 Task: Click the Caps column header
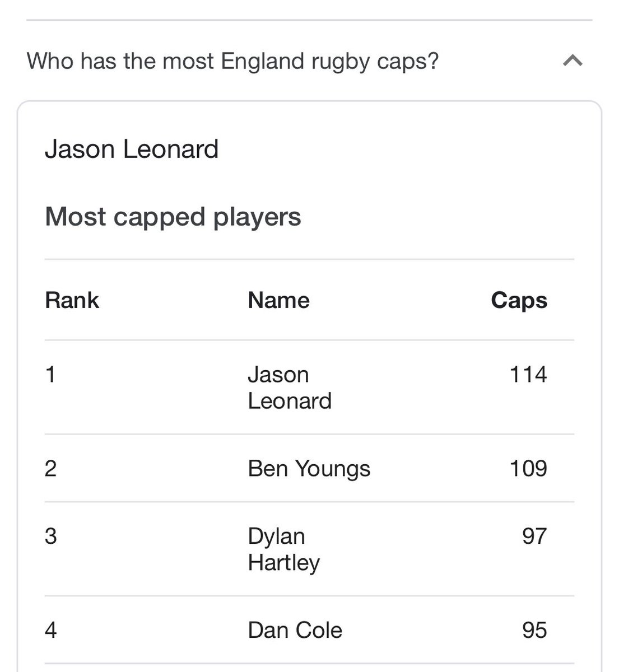pyautogui.click(x=519, y=300)
